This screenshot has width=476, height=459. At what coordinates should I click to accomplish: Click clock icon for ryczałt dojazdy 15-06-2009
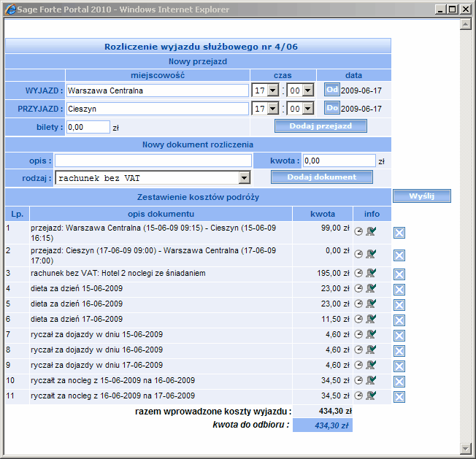pyautogui.click(x=358, y=335)
